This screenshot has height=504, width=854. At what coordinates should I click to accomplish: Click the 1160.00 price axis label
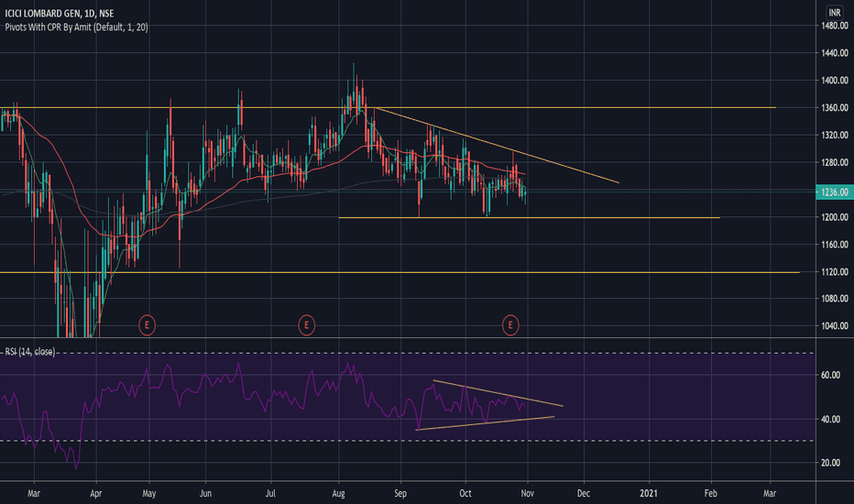(835, 245)
